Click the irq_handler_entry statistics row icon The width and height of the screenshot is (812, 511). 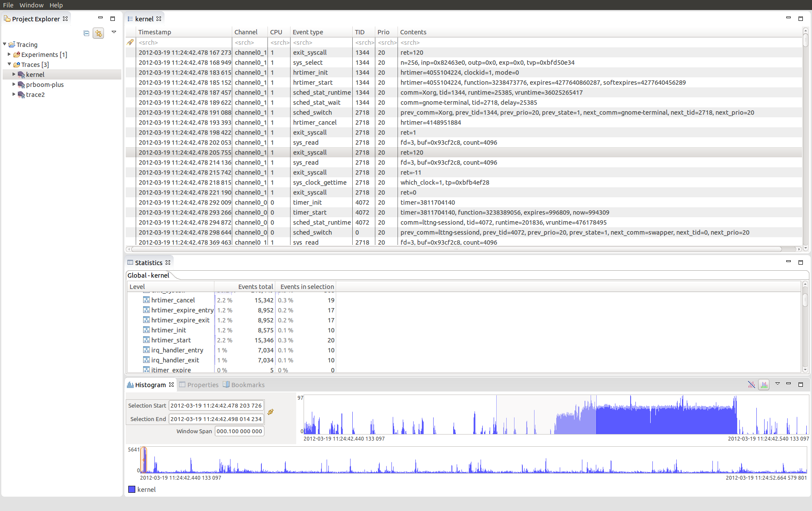[147, 350]
